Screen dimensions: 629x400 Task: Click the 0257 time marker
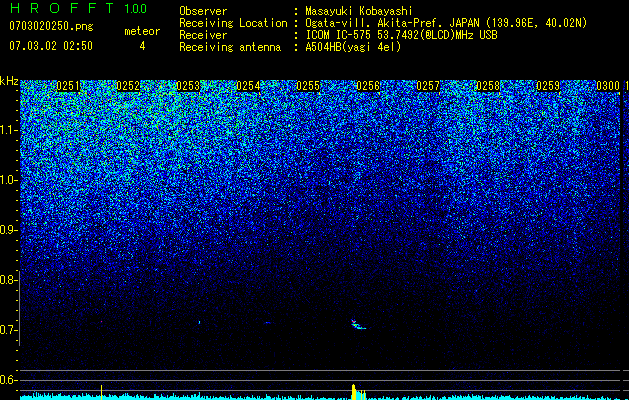click(x=428, y=86)
